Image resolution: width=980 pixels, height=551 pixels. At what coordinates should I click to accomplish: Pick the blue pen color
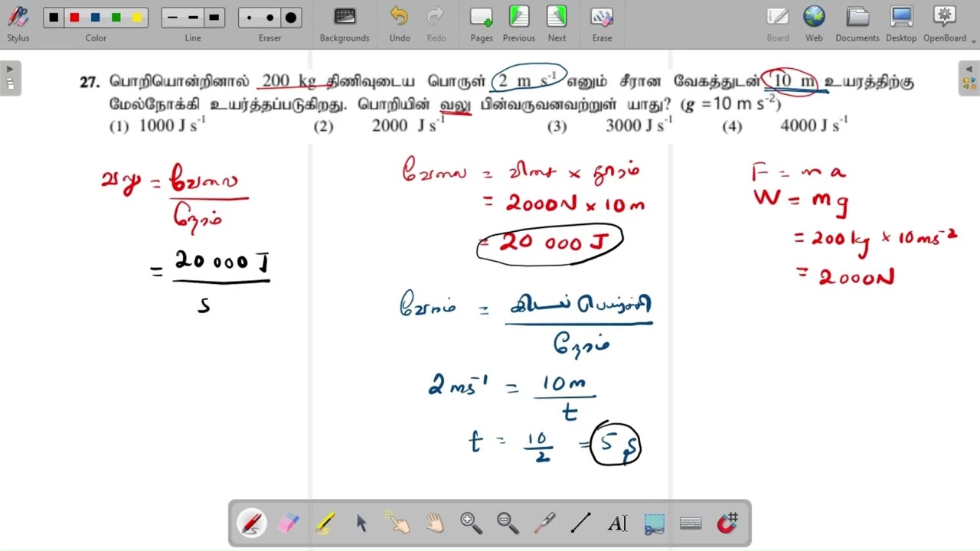pyautogui.click(x=95, y=18)
